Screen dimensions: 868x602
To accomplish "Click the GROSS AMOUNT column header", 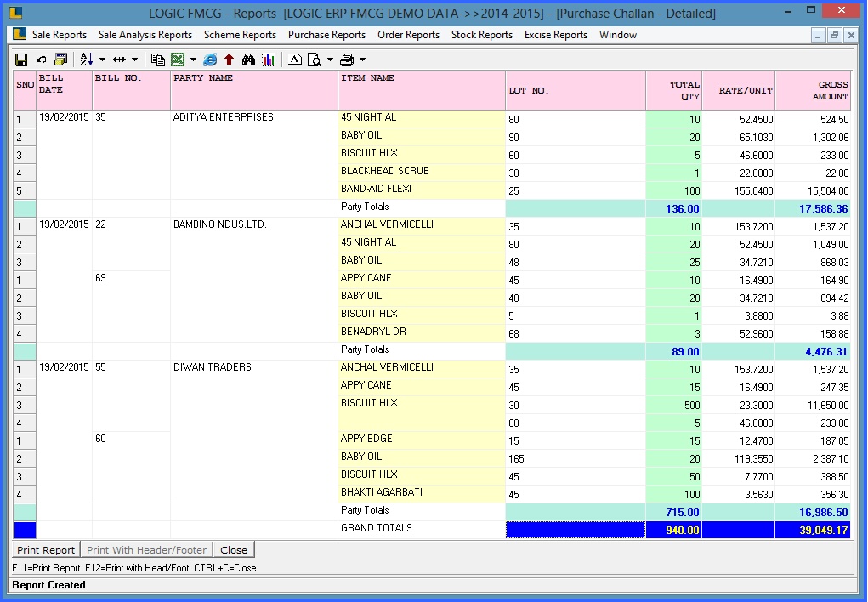I will [813, 90].
